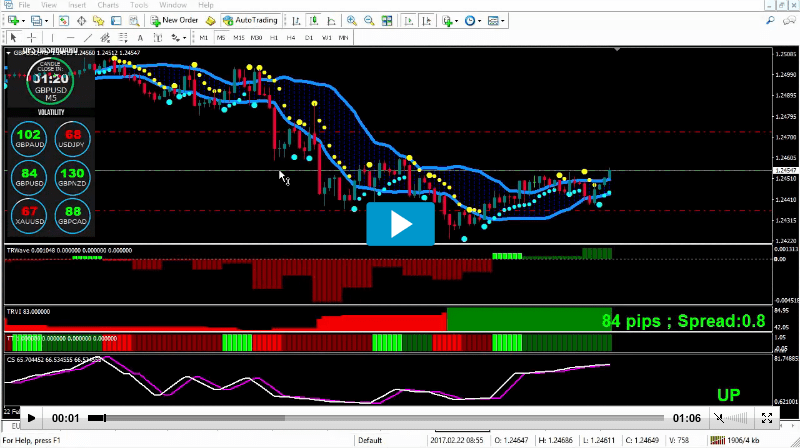Expand the New Chart dropdown arrow
The width and height of the screenshot is (800, 448).
(x=23, y=21)
